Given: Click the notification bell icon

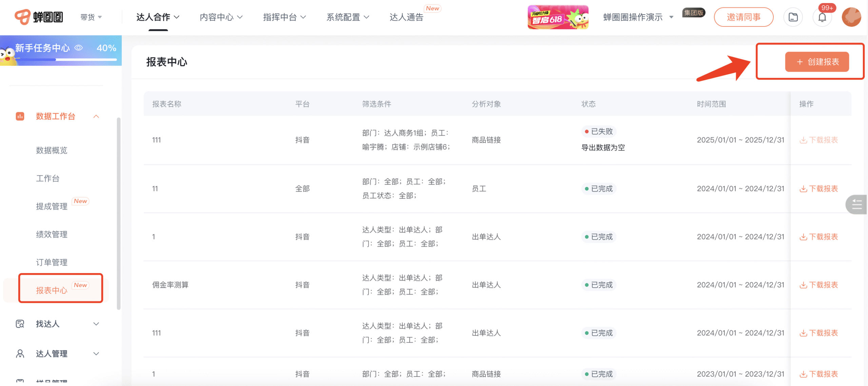Looking at the screenshot, I should pos(822,17).
